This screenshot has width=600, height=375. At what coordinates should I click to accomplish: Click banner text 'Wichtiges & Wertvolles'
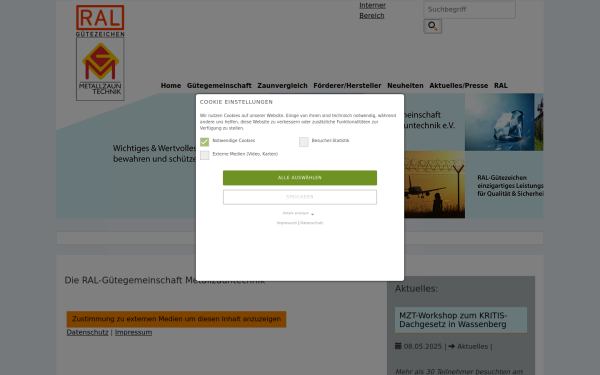(154, 148)
